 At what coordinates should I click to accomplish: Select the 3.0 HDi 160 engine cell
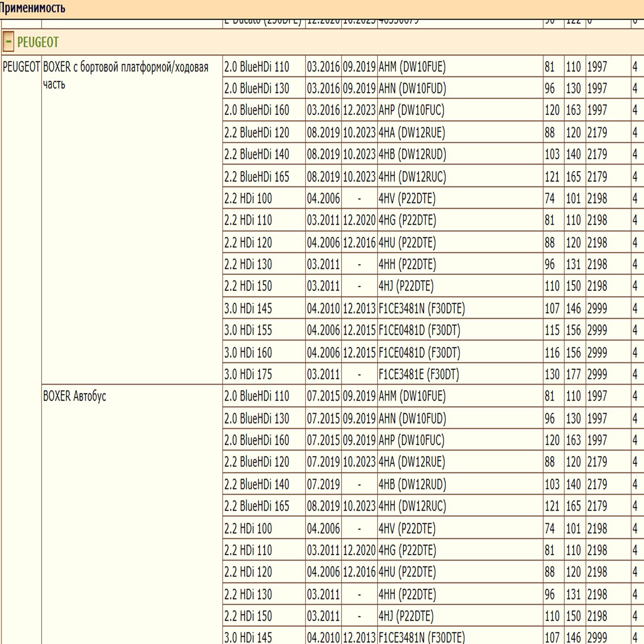point(248,353)
